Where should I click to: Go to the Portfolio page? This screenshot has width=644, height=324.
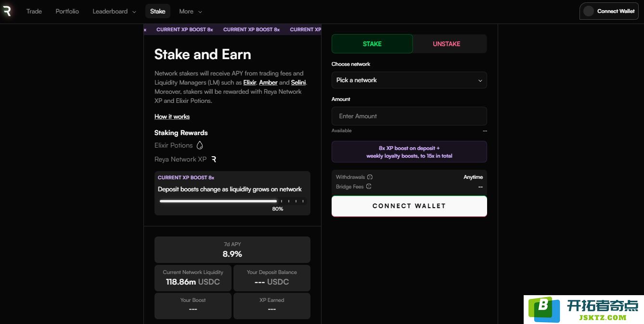[x=67, y=11]
